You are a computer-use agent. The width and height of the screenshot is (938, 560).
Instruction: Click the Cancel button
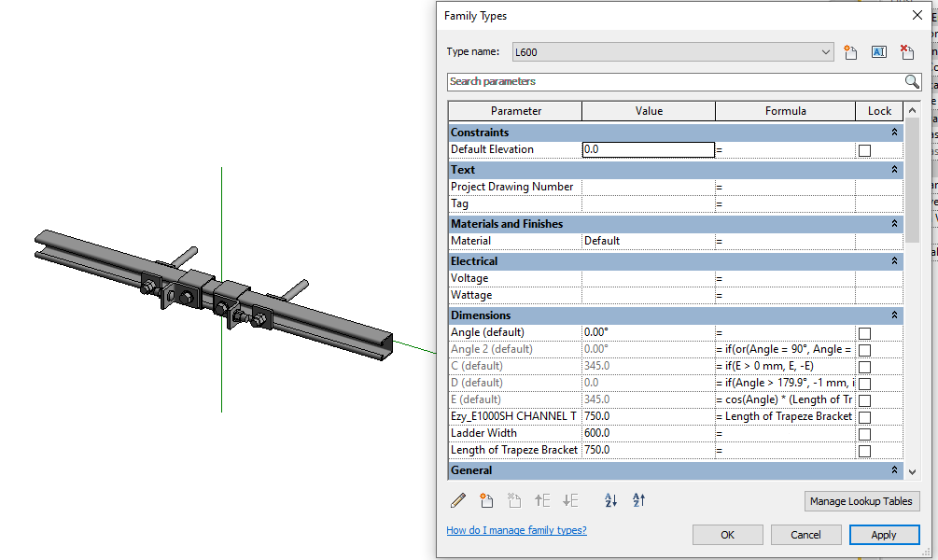click(x=805, y=535)
